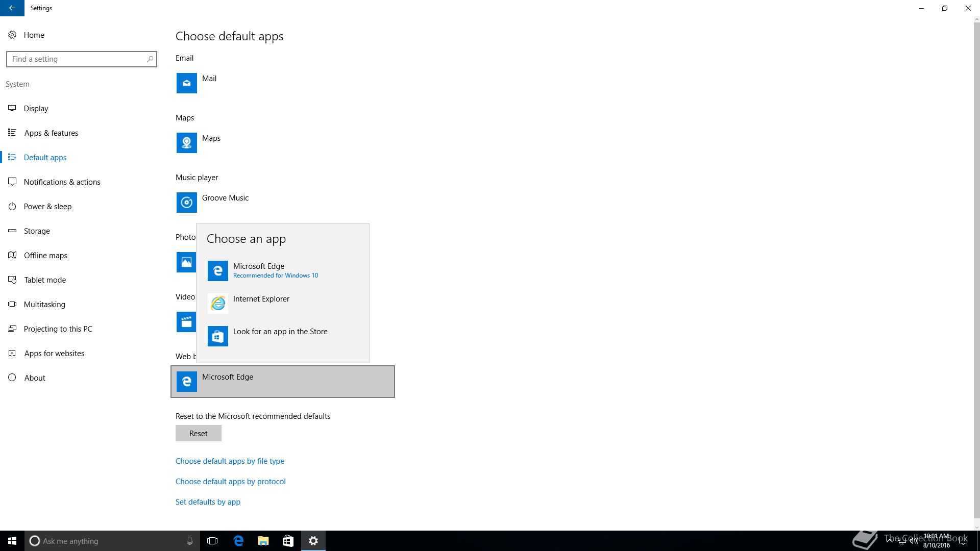Click the Store bag icon in popup
This screenshot has height=551, width=980.
[218, 336]
